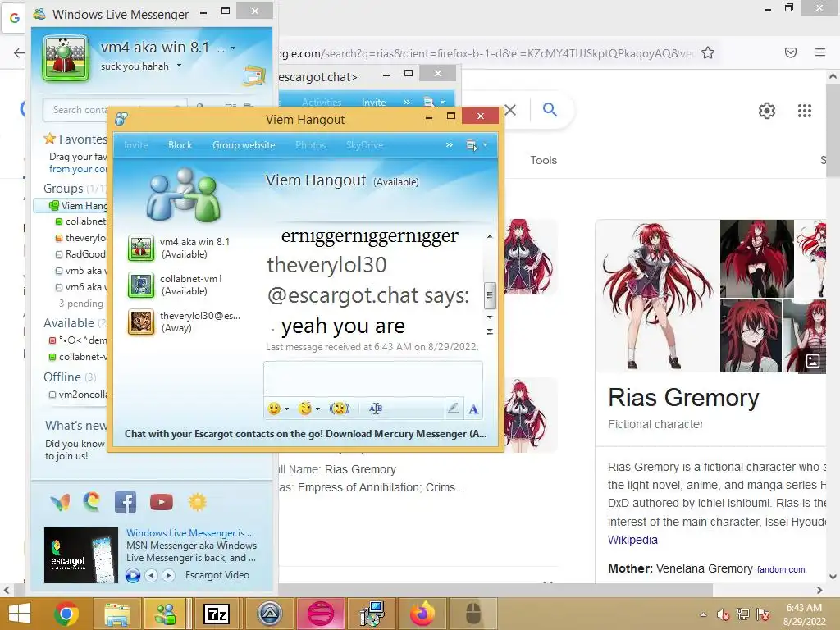The height and width of the screenshot is (630, 840).
Task: Go back in Firefox
Action: pos(19,52)
